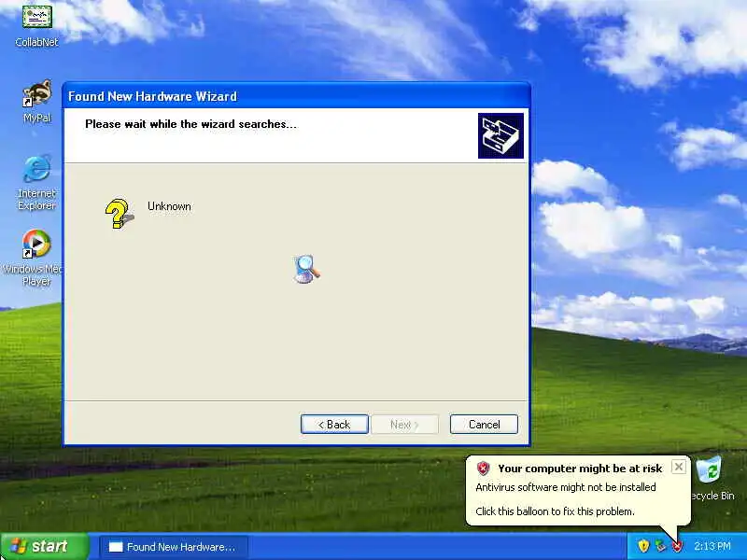Click 'Antivirus software might not be installed' text

(566, 487)
